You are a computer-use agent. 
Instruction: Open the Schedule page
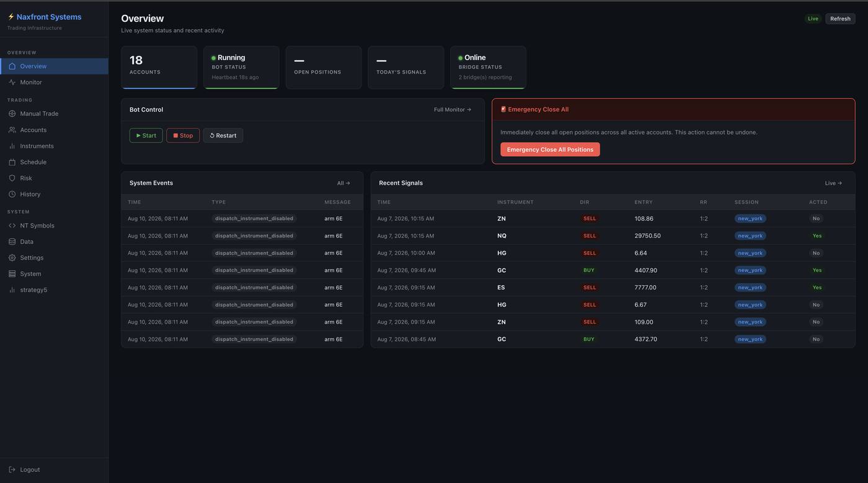coord(54,162)
